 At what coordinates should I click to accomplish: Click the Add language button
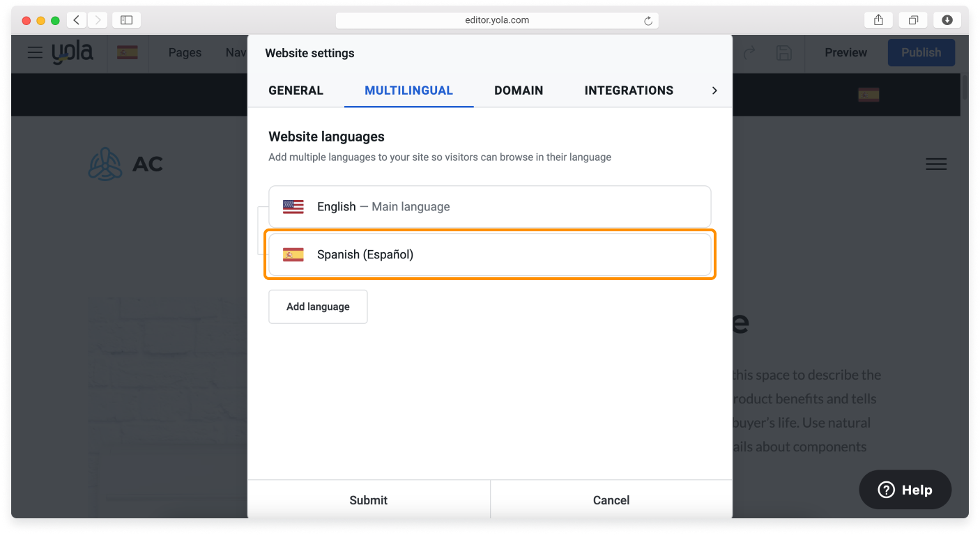point(318,307)
